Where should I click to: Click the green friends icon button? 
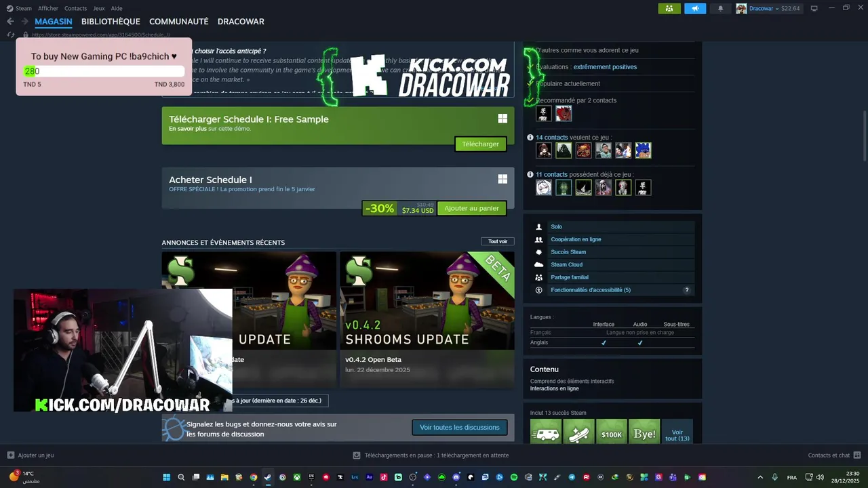click(669, 8)
